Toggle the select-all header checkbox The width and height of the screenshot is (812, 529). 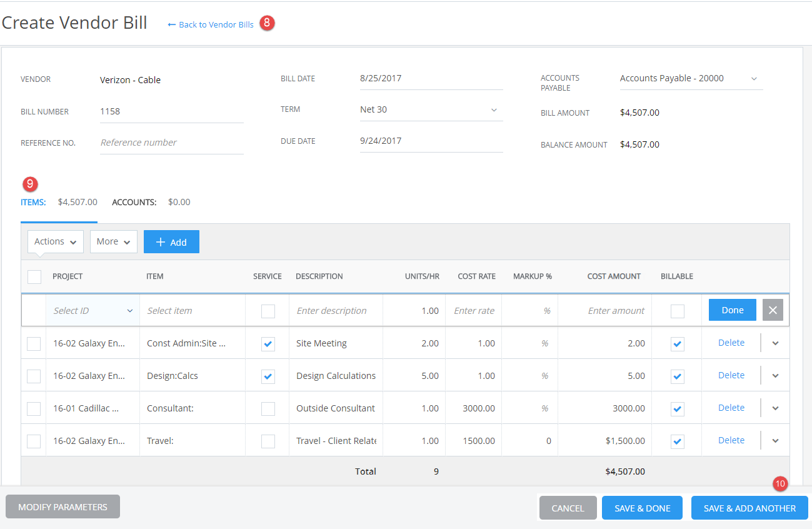click(x=34, y=276)
